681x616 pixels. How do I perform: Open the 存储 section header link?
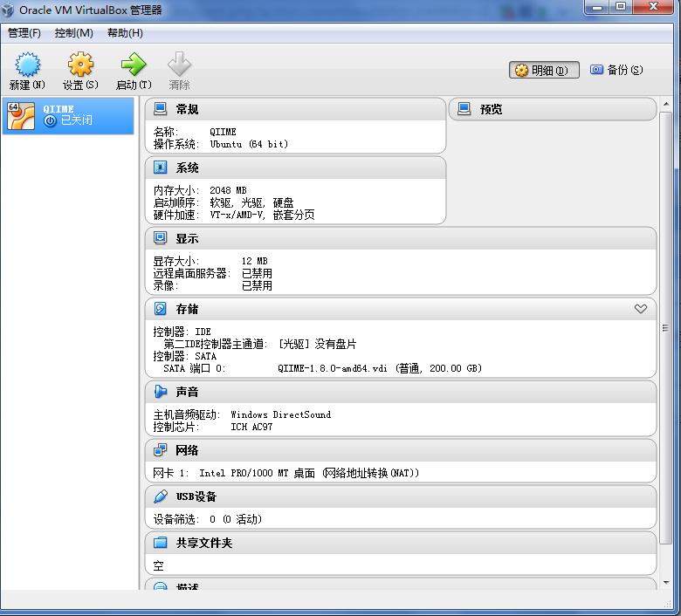click(x=187, y=309)
